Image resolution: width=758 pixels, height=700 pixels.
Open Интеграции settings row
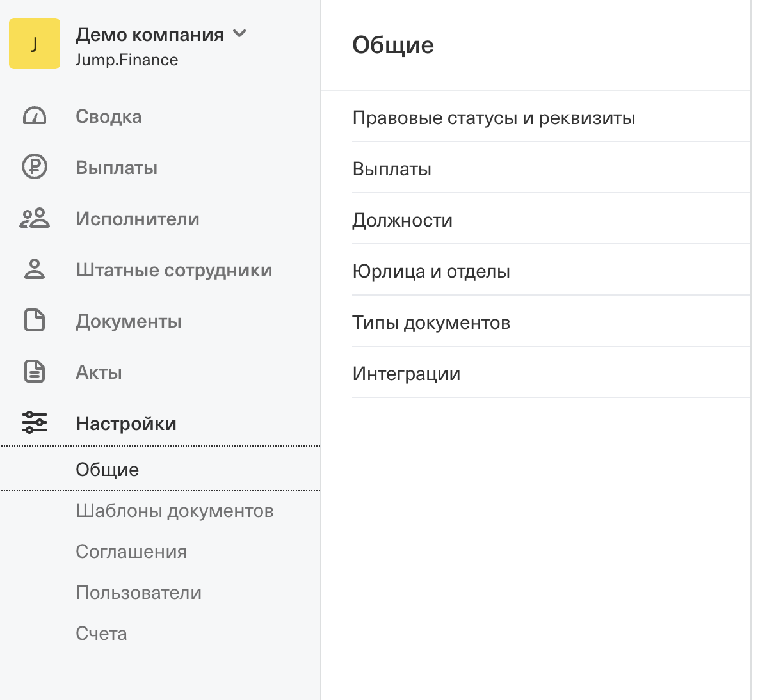[x=406, y=374]
